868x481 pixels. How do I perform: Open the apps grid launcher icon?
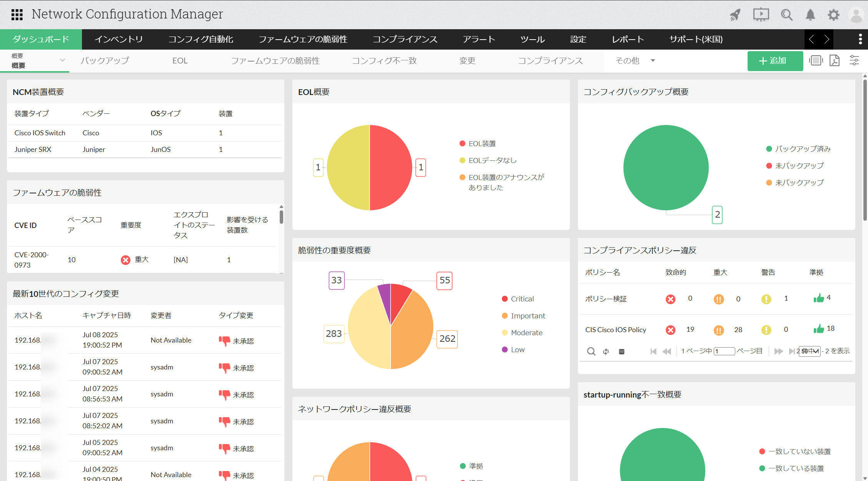(x=17, y=15)
